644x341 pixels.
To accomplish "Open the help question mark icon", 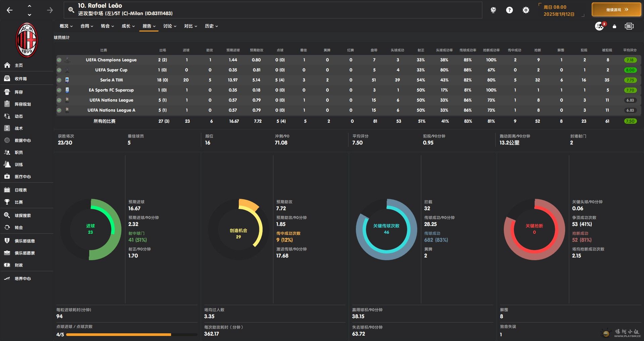I will pyautogui.click(x=509, y=10).
